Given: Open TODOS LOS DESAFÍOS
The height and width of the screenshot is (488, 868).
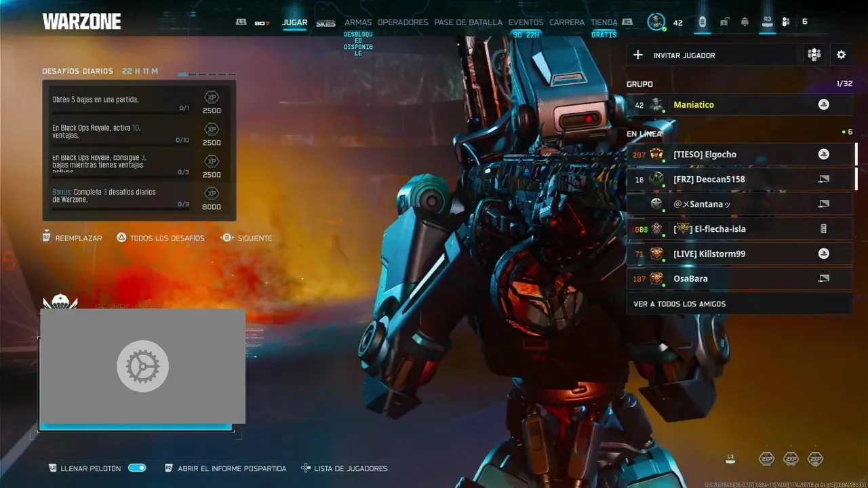Looking at the screenshot, I should [160, 238].
